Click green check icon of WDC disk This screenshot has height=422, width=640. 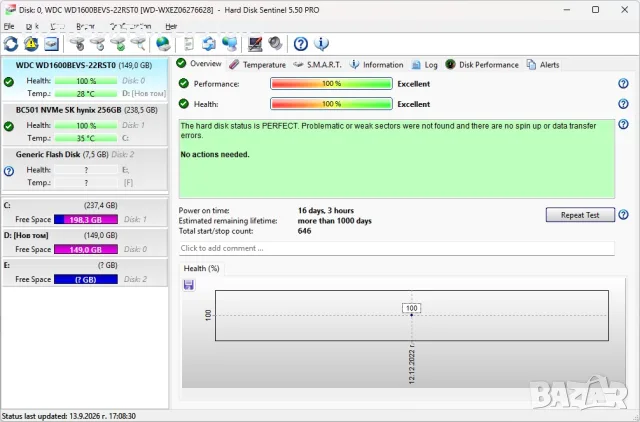[9, 82]
